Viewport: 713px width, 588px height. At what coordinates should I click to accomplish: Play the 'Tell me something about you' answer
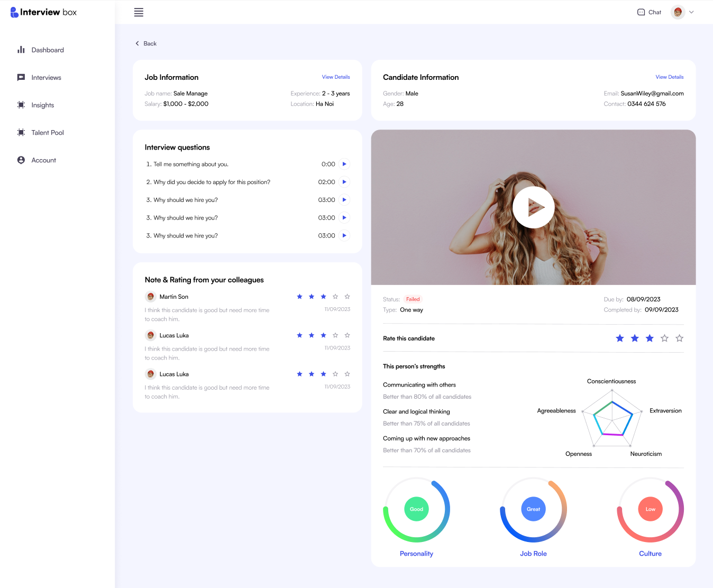tap(344, 164)
